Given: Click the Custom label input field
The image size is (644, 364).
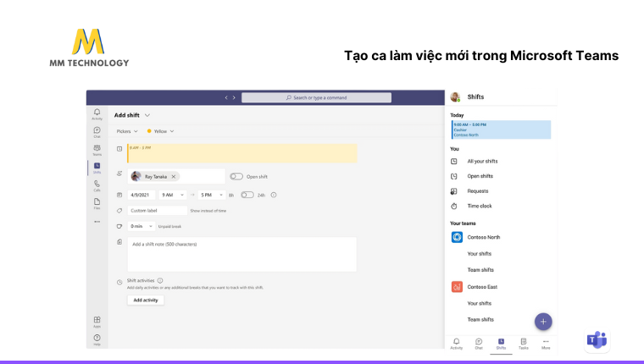Looking at the screenshot, I should tap(158, 211).
